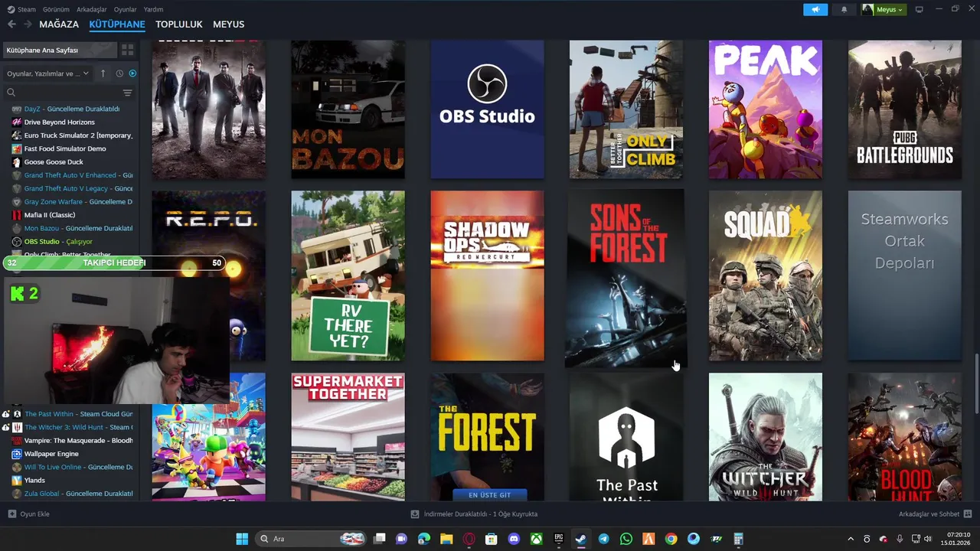This screenshot has height=551, width=980.
Task: Select the KÜTÜPHANE tab
Action: (117, 24)
